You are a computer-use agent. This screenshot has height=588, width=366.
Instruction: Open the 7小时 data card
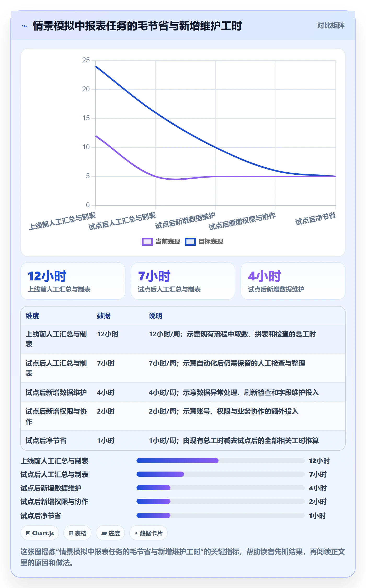click(x=183, y=281)
